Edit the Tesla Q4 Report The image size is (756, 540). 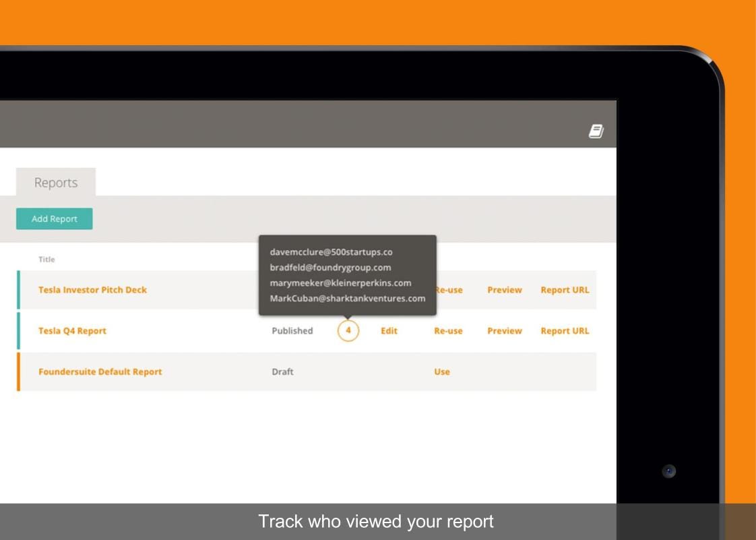(389, 330)
